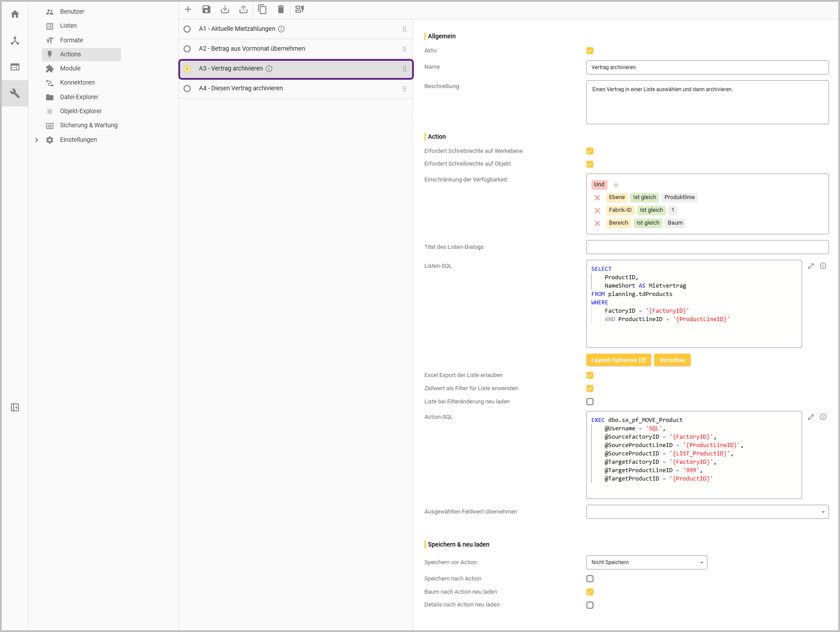Expand the Einstellungen tree node
The image size is (840, 632).
pos(37,140)
